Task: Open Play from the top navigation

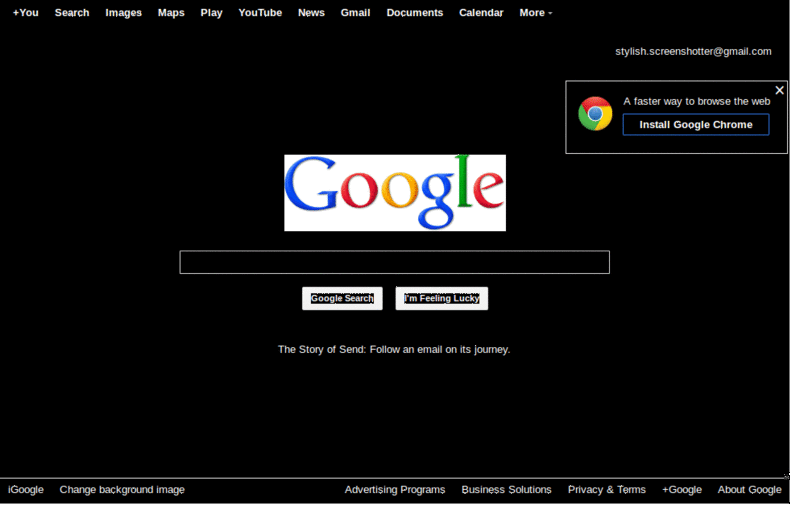Action: click(x=211, y=13)
